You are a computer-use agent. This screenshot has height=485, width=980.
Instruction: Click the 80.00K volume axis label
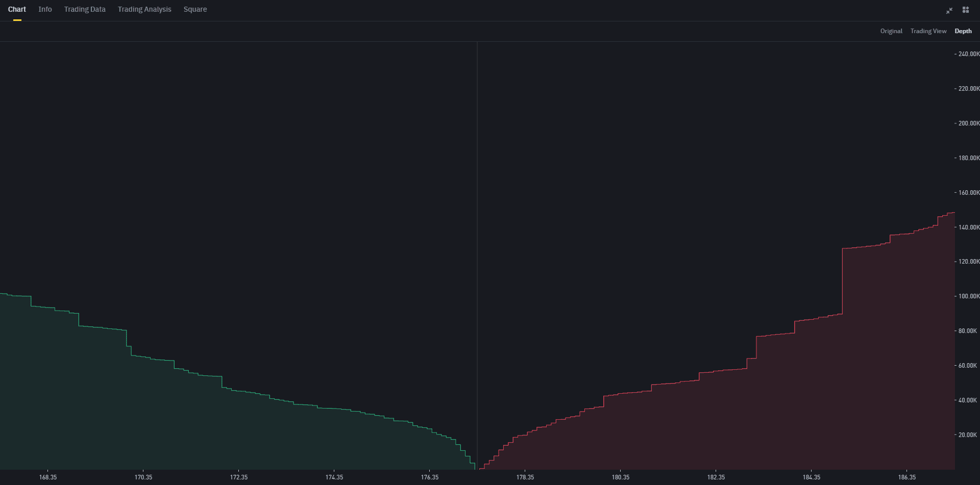[x=968, y=331]
